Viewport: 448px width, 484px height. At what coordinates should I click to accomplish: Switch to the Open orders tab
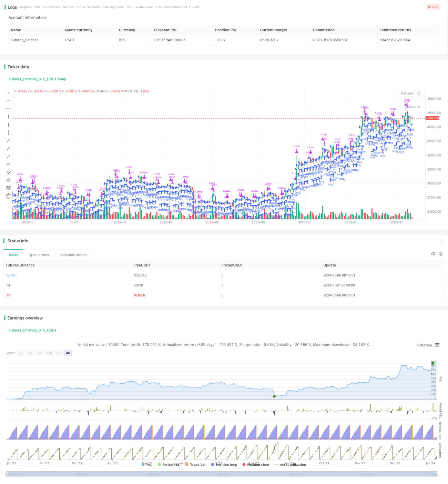pos(39,255)
